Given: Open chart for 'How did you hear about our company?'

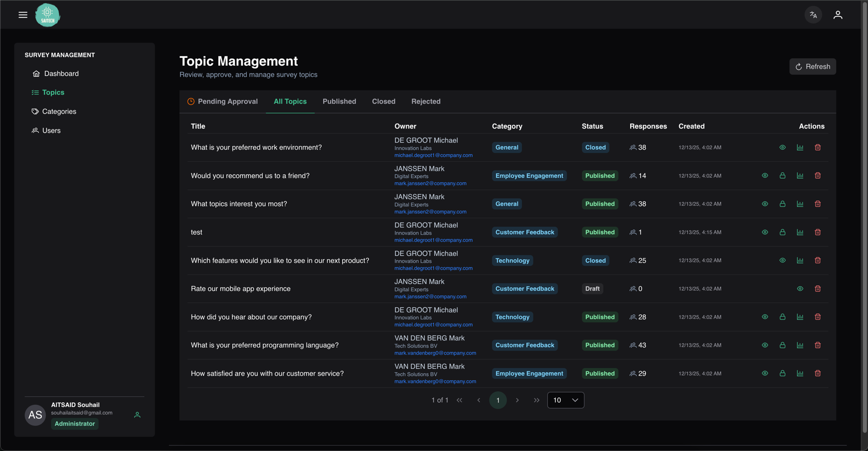Looking at the screenshot, I should [800, 317].
